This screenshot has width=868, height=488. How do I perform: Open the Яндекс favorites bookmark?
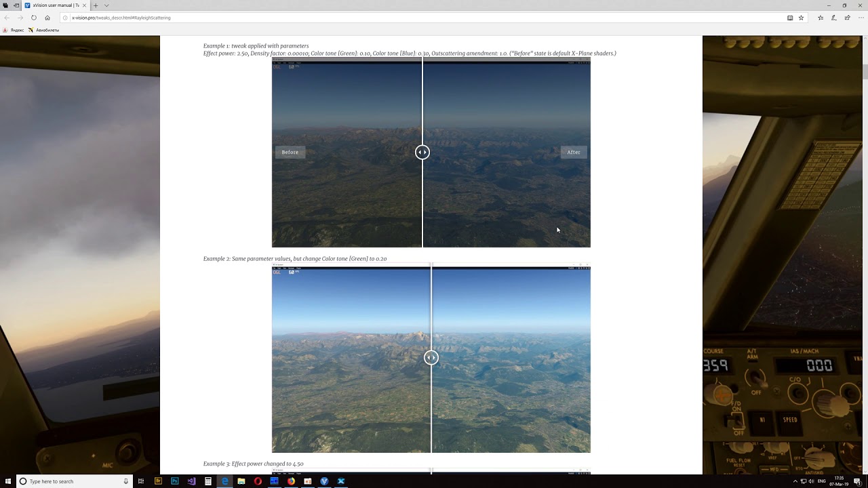(14, 30)
